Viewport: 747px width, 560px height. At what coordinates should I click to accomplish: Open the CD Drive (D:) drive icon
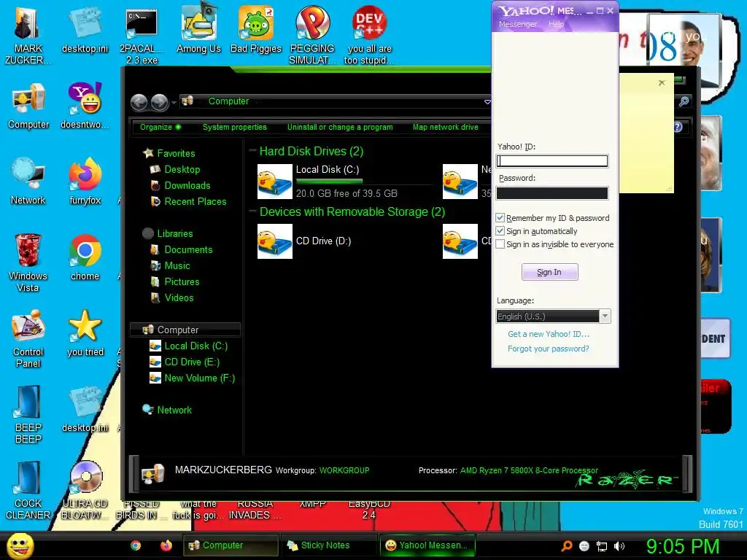click(x=275, y=241)
